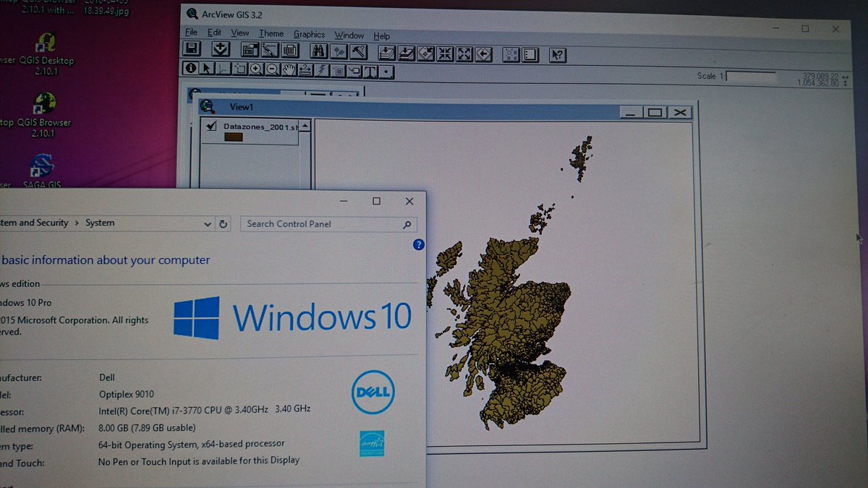Toggle Datazones_2001 theme visibility checkbox
The height and width of the screenshot is (488, 868).
[x=212, y=126]
